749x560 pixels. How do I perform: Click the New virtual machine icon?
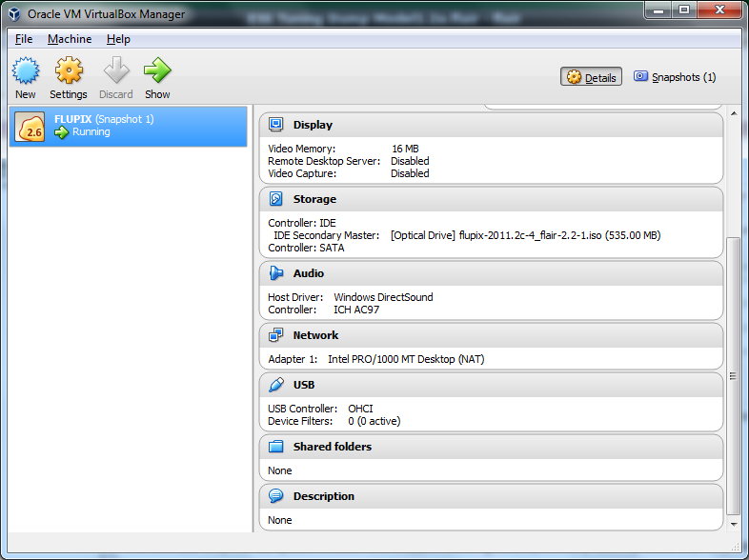coord(26,70)
